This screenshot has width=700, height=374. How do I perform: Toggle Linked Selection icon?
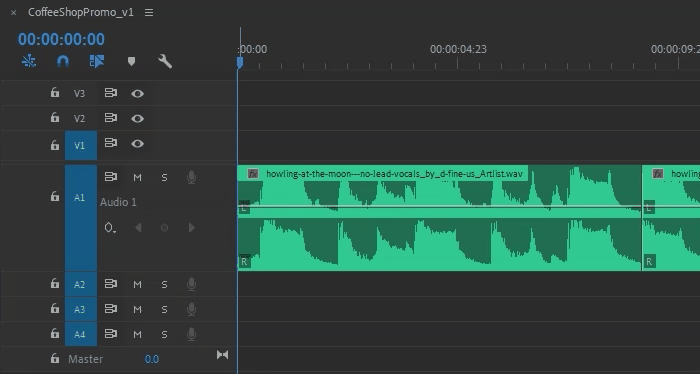(97, 61)
